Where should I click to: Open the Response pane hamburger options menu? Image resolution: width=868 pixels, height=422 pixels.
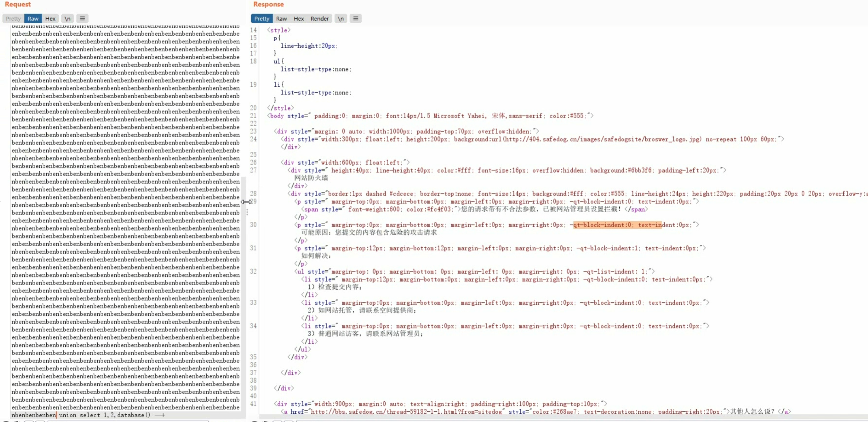point(355,19)
